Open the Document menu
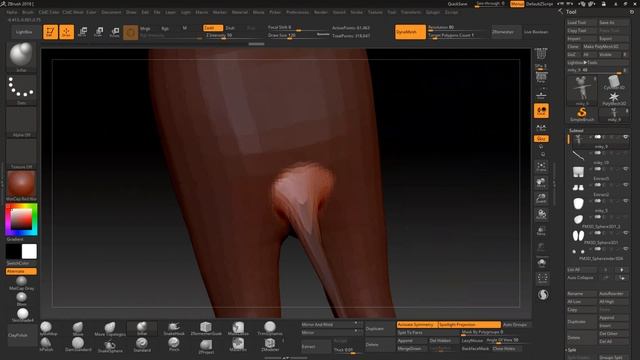 coord(111,12)
